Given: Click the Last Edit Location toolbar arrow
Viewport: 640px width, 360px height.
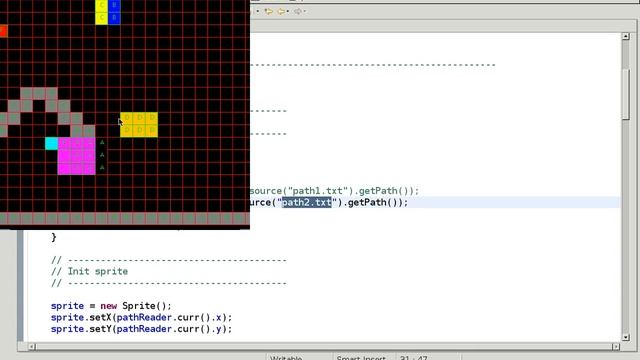Looking at the screenshot, I should [268, 11].
